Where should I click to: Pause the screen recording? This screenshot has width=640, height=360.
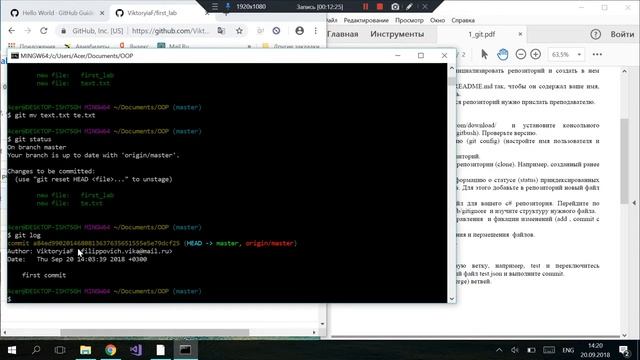click(365, 7)
